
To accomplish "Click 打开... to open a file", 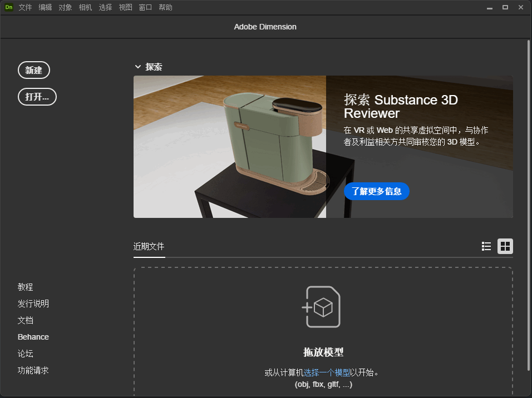I will pyautogui.click(x=37, y=97).
